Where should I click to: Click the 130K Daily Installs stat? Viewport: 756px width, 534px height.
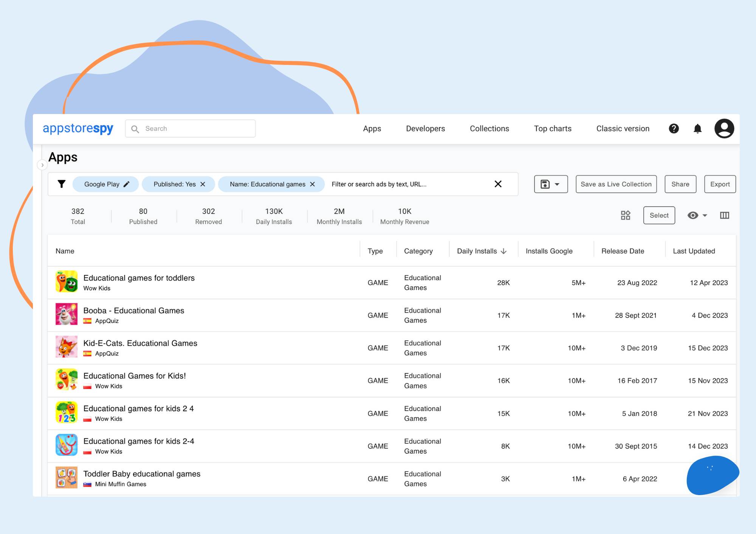pos(274,216)
